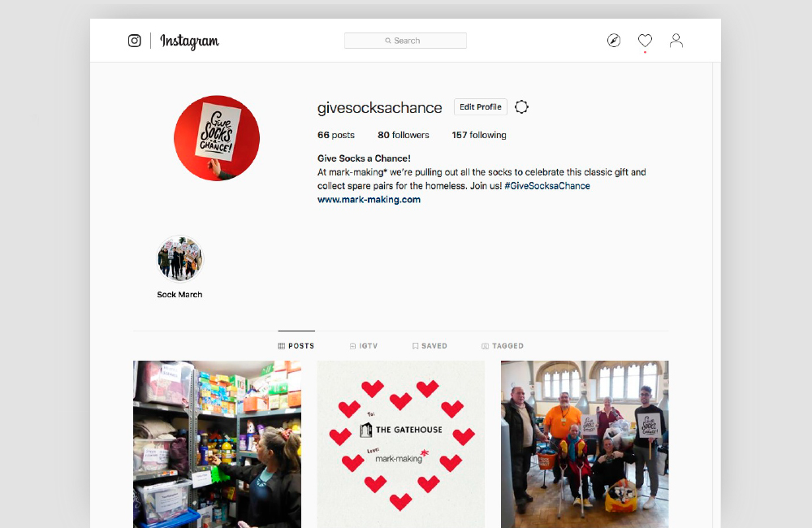Open the settings gear beside Edit Profile
Viewport: 812px width, 528px height.
(x=521, y=106)
